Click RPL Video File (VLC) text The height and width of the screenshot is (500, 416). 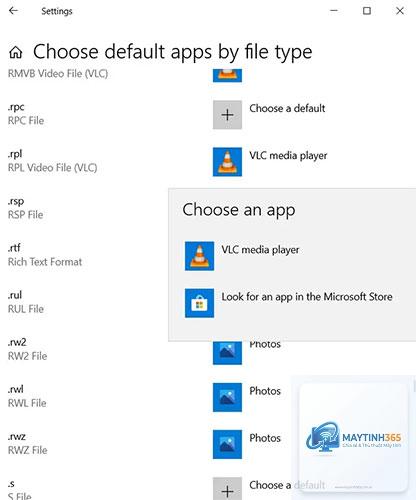[53, 168]
